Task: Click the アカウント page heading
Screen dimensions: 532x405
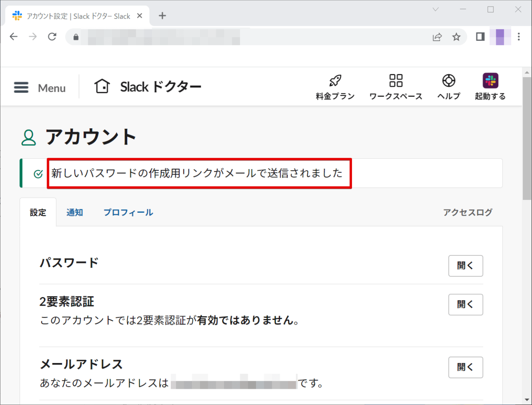Action: tap(91, 137)
